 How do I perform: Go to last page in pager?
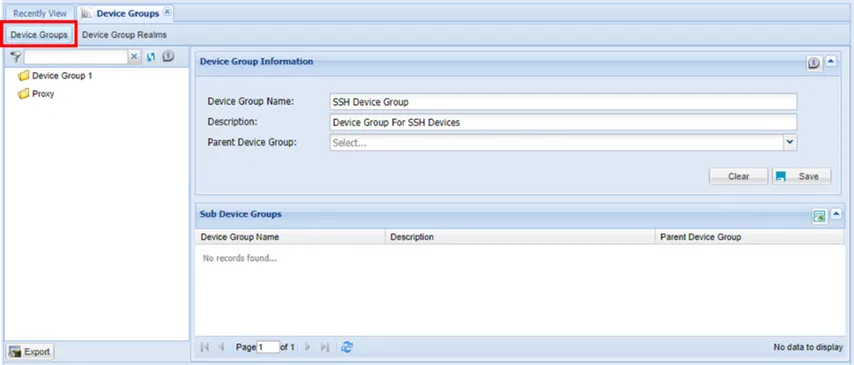(325, 347)
